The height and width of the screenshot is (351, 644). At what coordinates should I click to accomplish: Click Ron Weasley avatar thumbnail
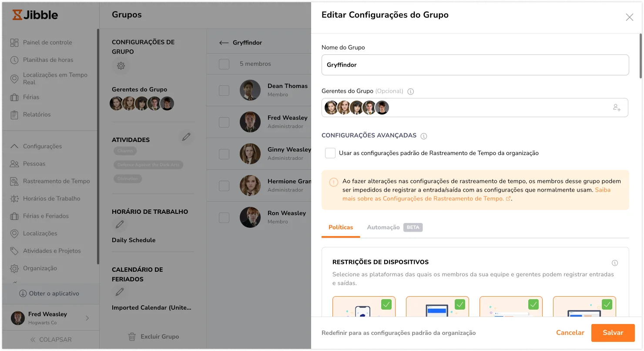[250, 218]
